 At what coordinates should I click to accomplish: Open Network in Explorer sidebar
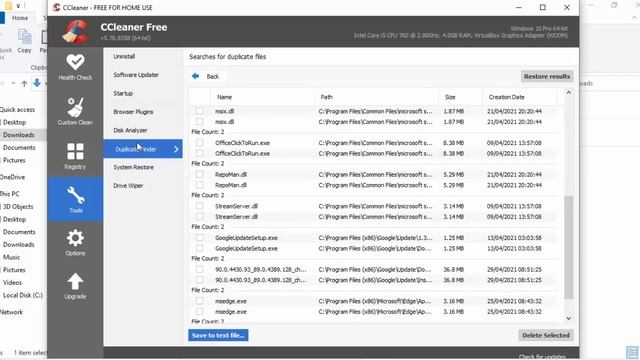pyautogui.click(x=11, y=312)
